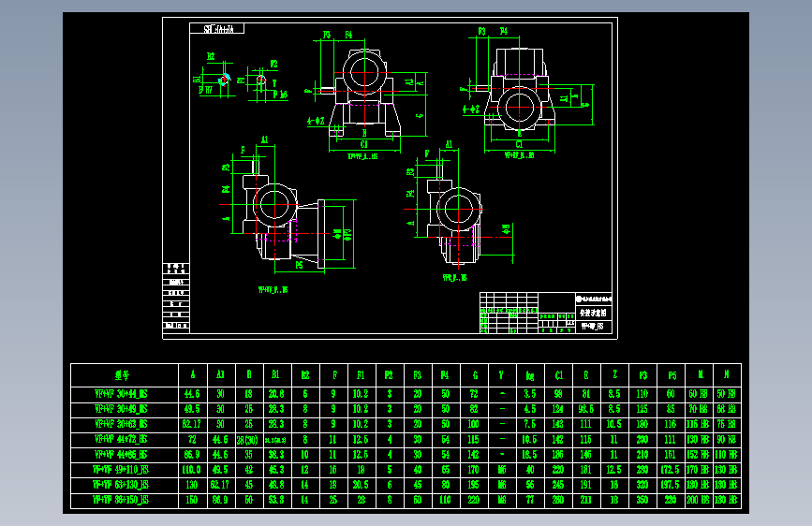Click the VF+VF 30+44_HS model row label

tap(121, 394)
